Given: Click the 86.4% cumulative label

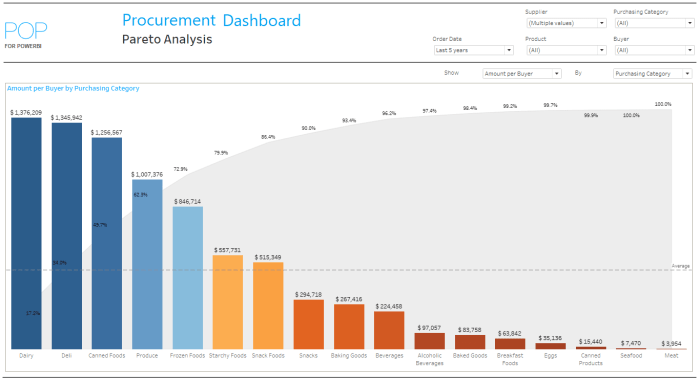Looking at the screenshot, I should coord(268,137).
